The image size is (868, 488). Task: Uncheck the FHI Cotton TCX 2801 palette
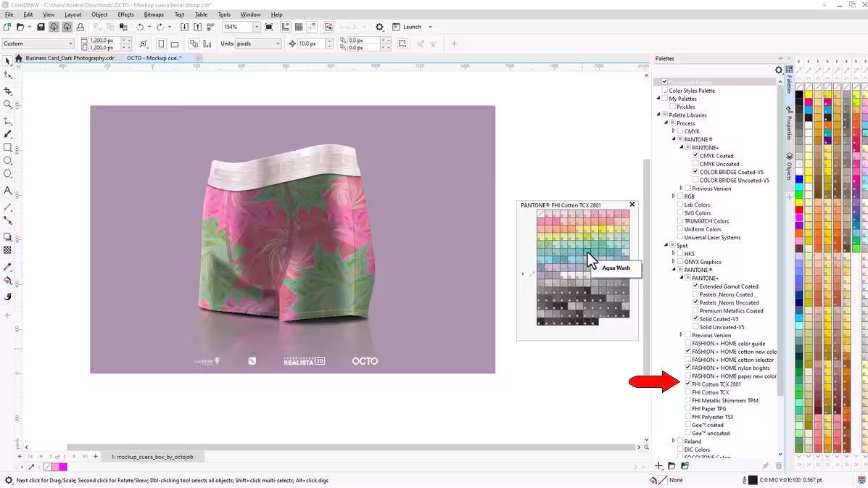pyautogui.click(x=688, y=384)
